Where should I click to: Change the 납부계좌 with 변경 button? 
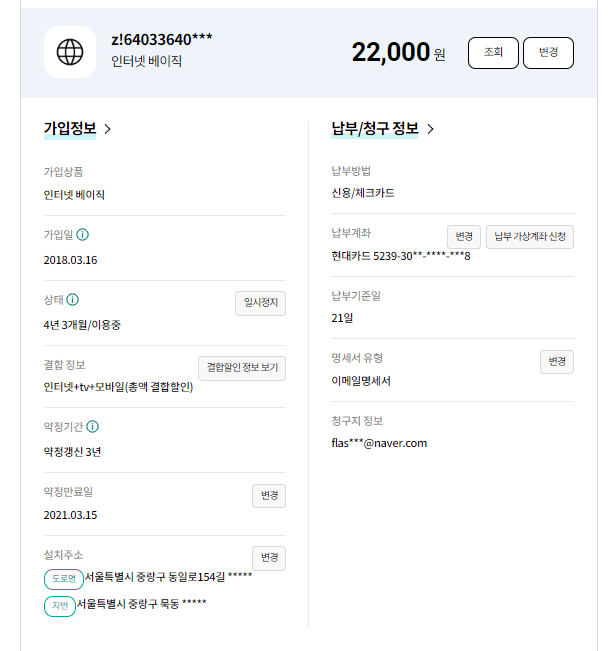pos(463,237)
